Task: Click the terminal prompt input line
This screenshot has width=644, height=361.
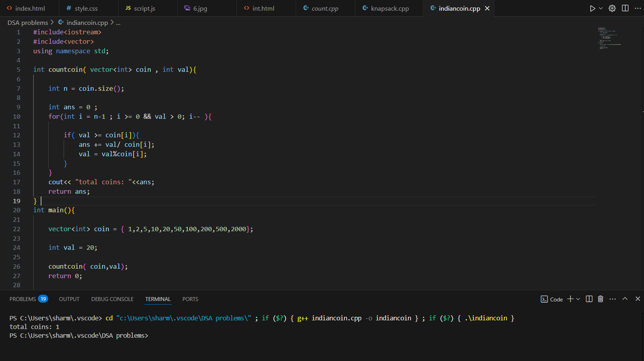Action: tap(79, 336)
